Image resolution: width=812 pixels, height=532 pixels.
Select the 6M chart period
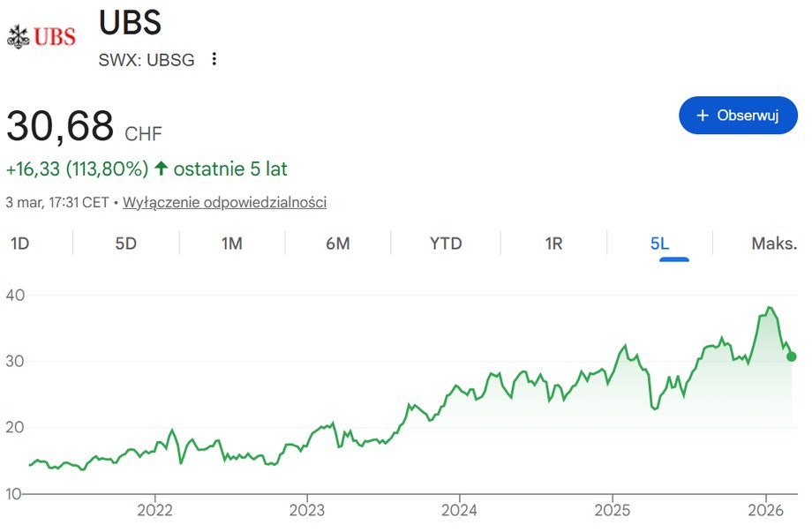pos(337,243)
